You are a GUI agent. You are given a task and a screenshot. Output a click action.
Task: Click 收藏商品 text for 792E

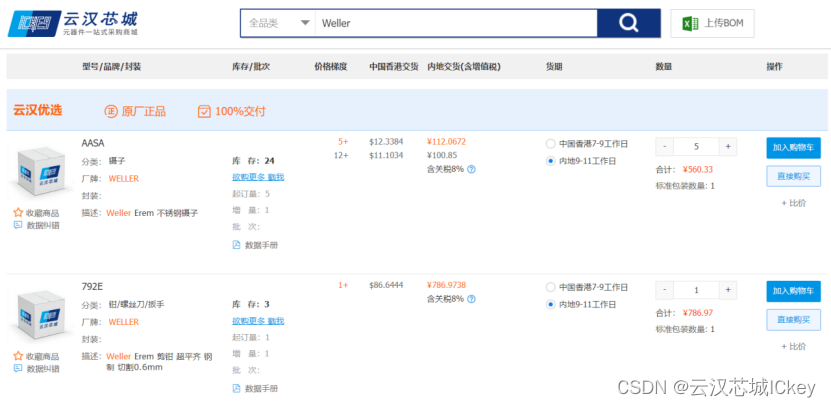coord(42,356)
